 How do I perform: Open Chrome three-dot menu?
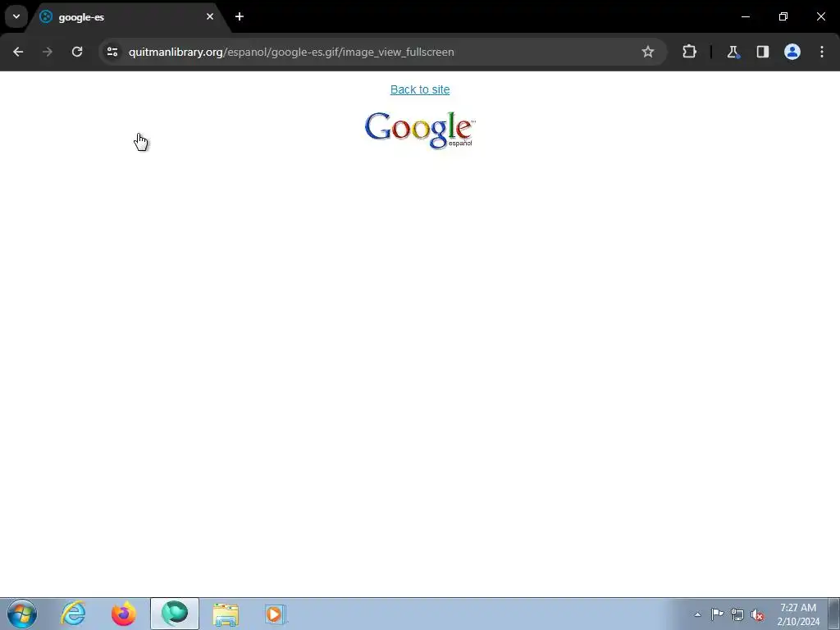tap(822, 52)
